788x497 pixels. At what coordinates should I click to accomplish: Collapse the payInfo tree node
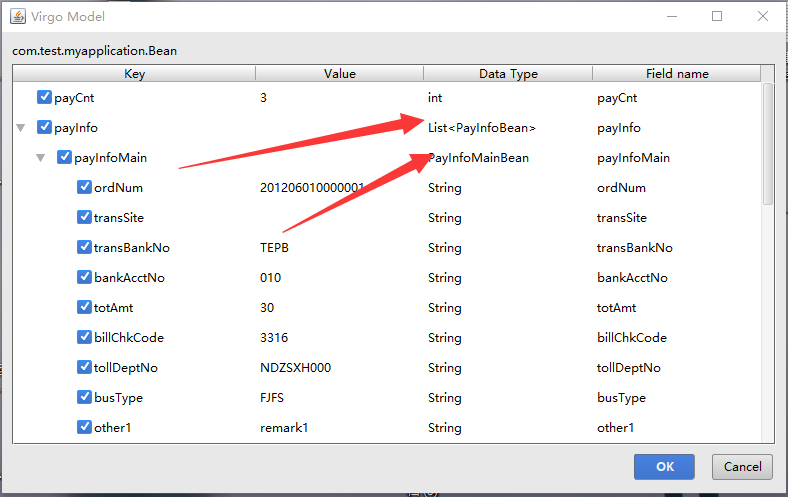point(20,128)
